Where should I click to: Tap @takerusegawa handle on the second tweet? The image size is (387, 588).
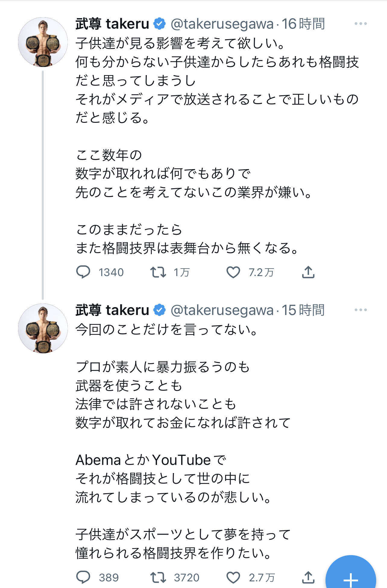point(222,310)
